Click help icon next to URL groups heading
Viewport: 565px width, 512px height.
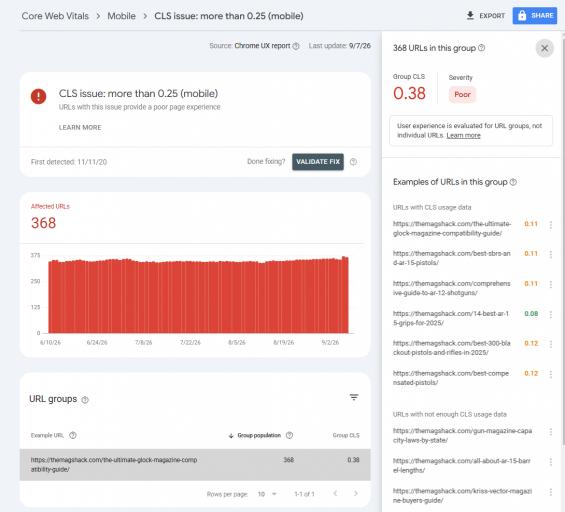coord(85,400)
